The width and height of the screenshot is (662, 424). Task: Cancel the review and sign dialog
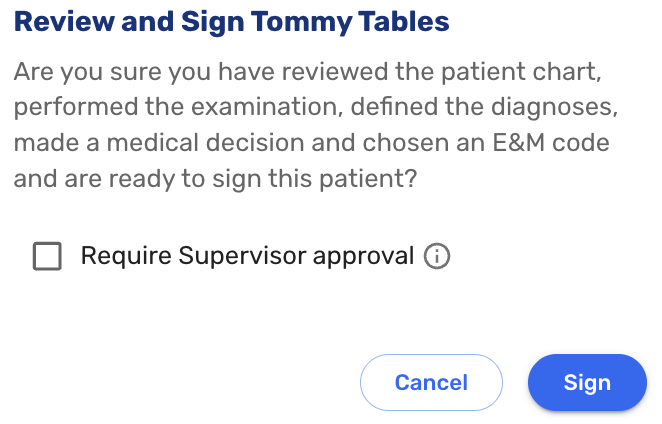click(431, 382)
